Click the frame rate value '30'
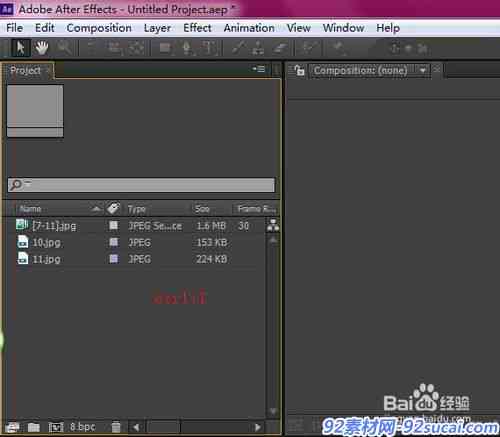The width and height of the screenshot is (500, 437). (243, 226)
